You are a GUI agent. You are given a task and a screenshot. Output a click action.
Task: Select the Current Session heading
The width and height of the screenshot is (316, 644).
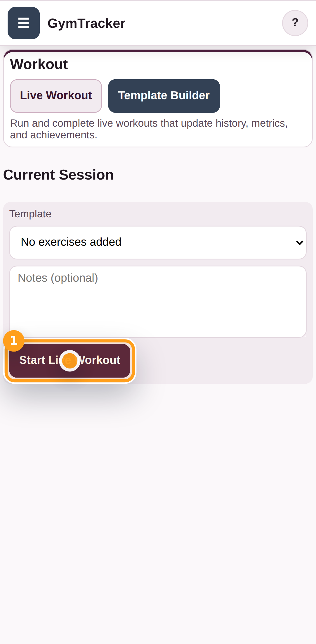pyautogui.click(x=58, y=175)
